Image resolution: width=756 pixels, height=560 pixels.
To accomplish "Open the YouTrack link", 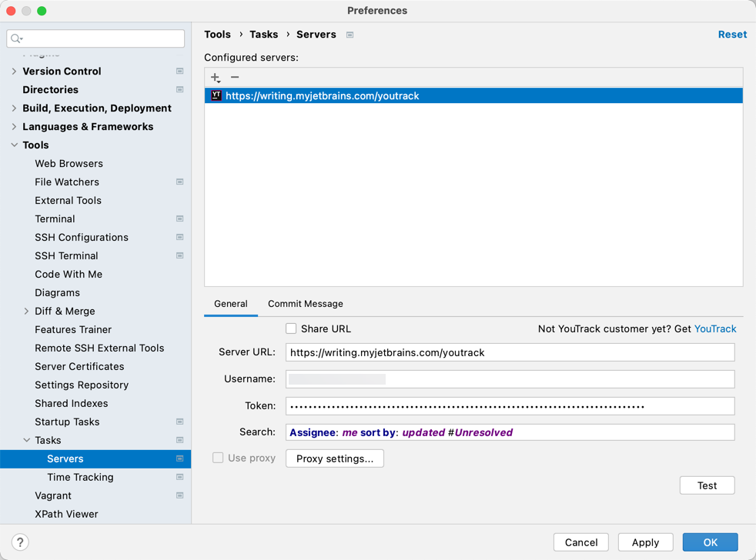I will coord(715,328).
